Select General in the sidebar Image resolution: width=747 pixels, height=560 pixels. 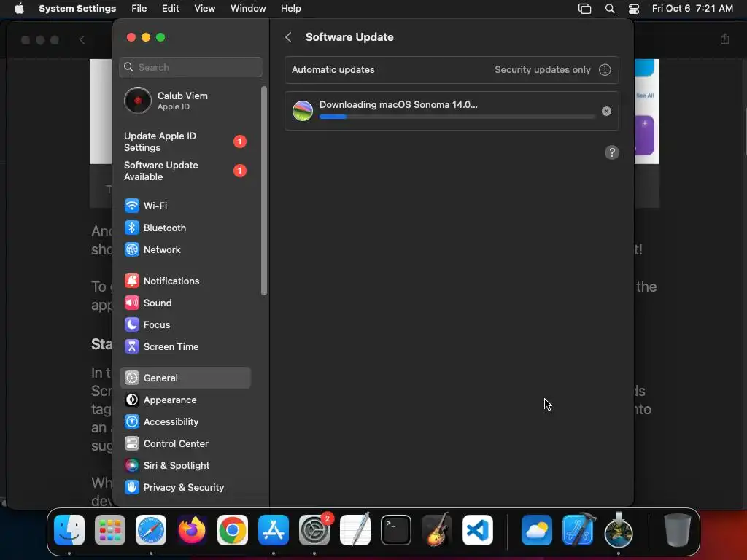[x=185, y=378]
